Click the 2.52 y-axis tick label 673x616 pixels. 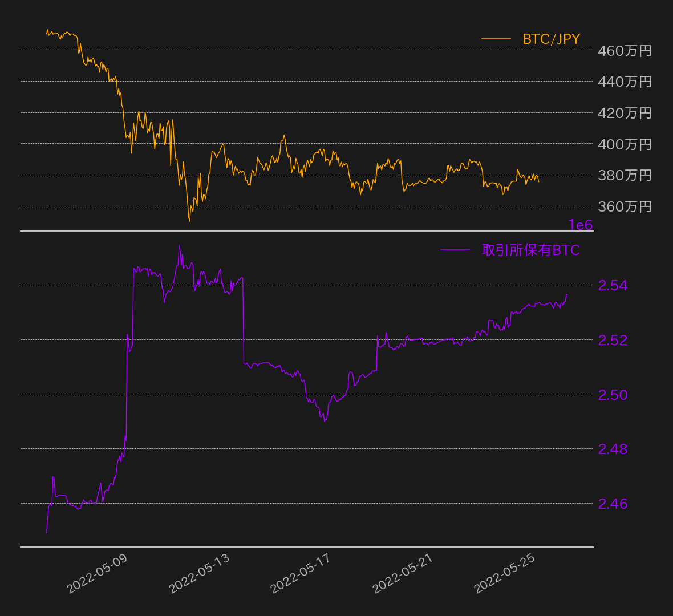613,340
